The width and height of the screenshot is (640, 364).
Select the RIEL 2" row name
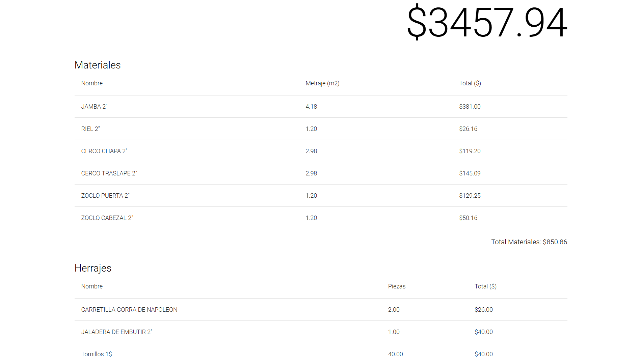(x=90, y=129)
